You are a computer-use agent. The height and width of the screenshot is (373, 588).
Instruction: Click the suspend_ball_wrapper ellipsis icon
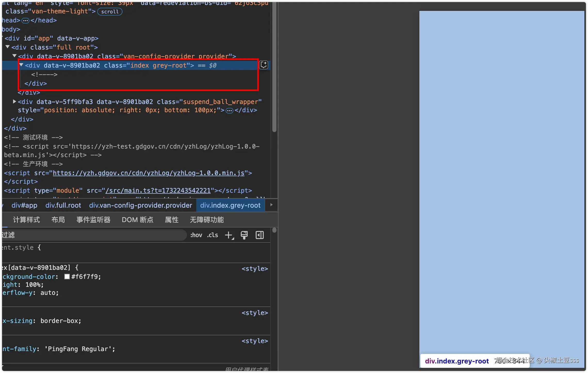tap(229, 111)
